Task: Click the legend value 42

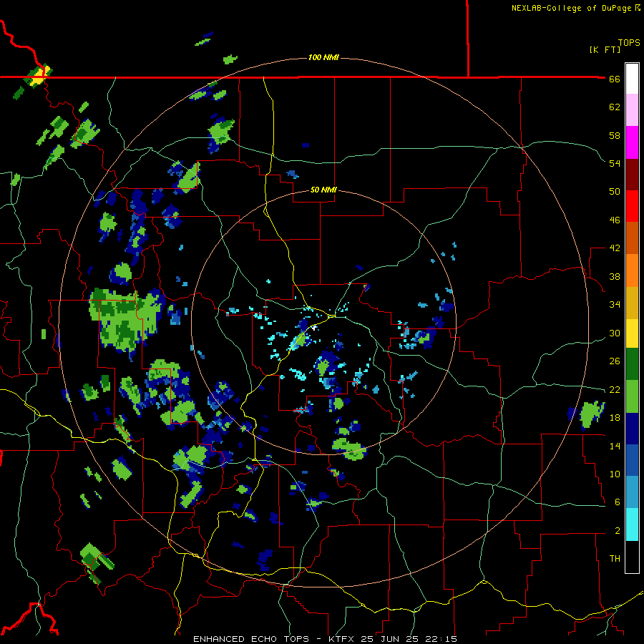Action: click(615, 248)
